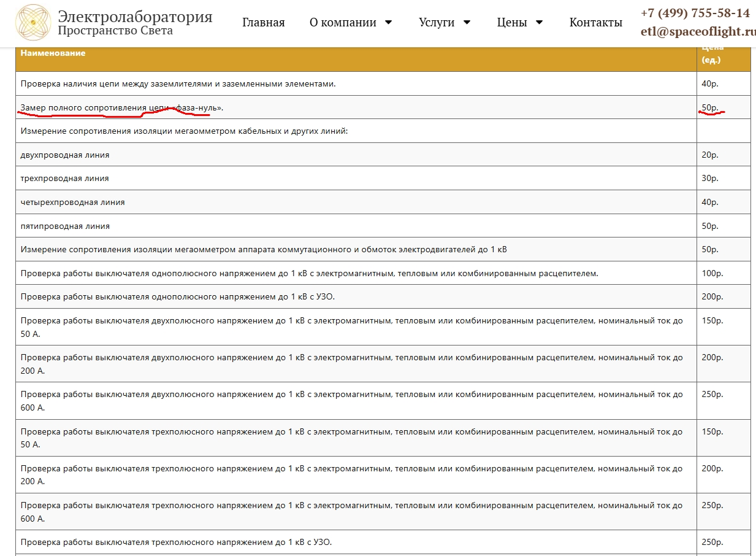756x556 pixels.
Task: Open the Электролаборатория site title link
Action: (135, 17)
